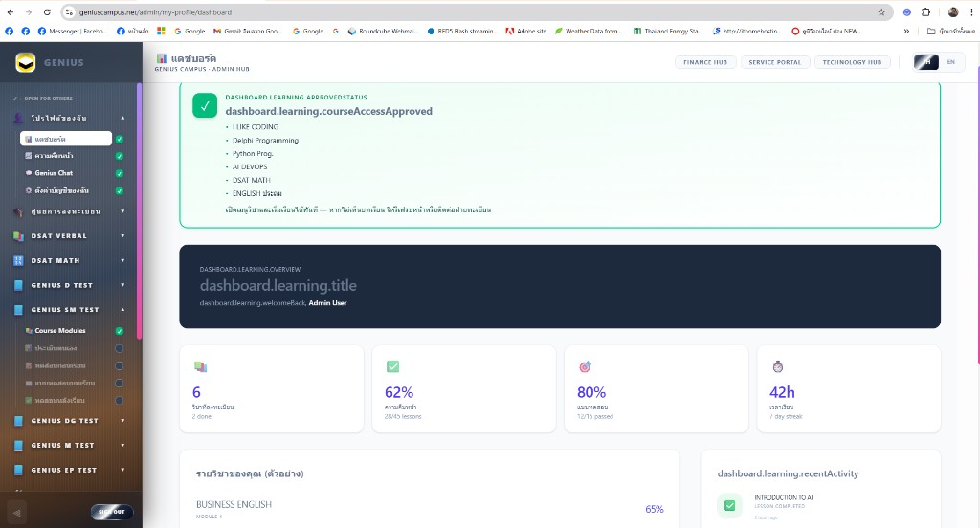Click the Introduction to AI completed icon
980x528 pixels.
point(729,505)
